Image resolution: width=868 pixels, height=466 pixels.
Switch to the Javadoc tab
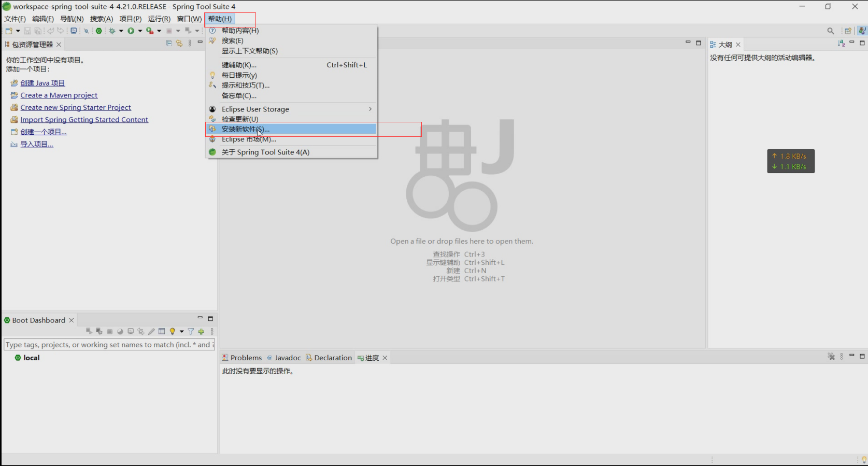pos(284,358)
